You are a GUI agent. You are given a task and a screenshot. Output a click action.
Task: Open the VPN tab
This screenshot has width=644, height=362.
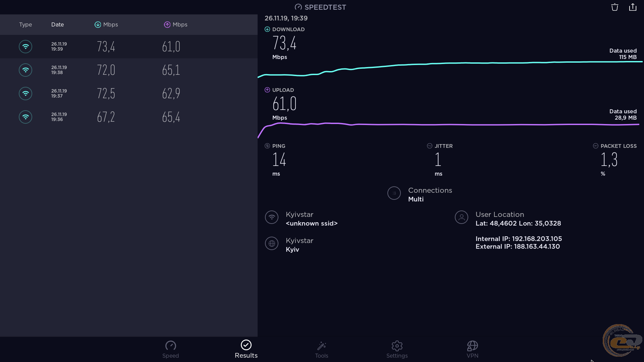pos(472,349)
